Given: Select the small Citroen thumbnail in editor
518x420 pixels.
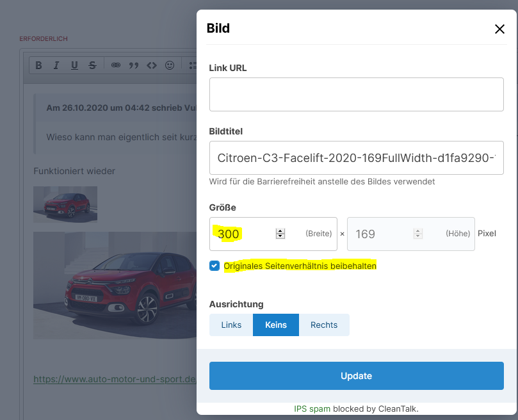Looking at the screenshot, I should [65, 204].
